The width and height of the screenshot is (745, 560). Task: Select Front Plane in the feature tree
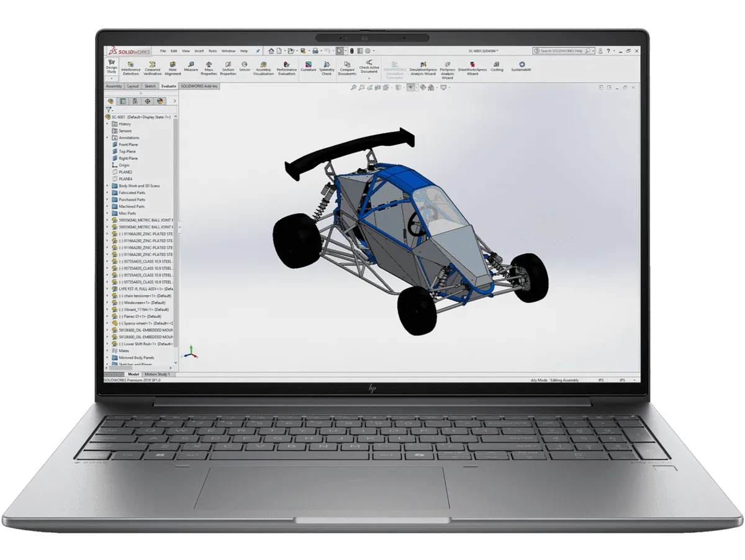[128, 145]
